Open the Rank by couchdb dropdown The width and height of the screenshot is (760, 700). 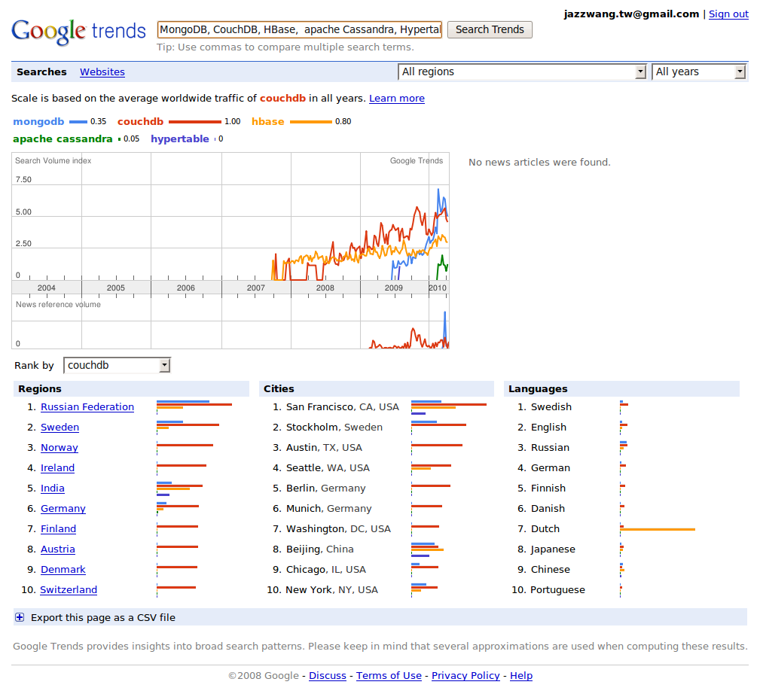[117, 365]
